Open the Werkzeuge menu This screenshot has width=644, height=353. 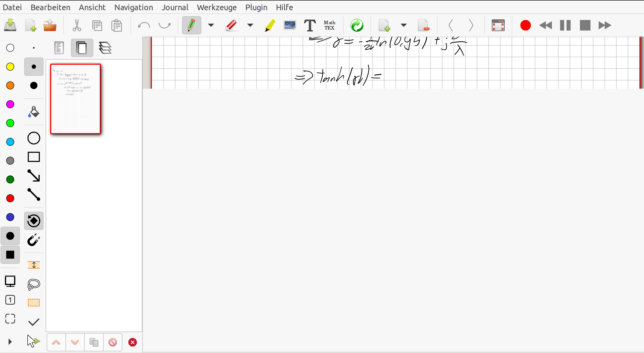click(217, 7)
